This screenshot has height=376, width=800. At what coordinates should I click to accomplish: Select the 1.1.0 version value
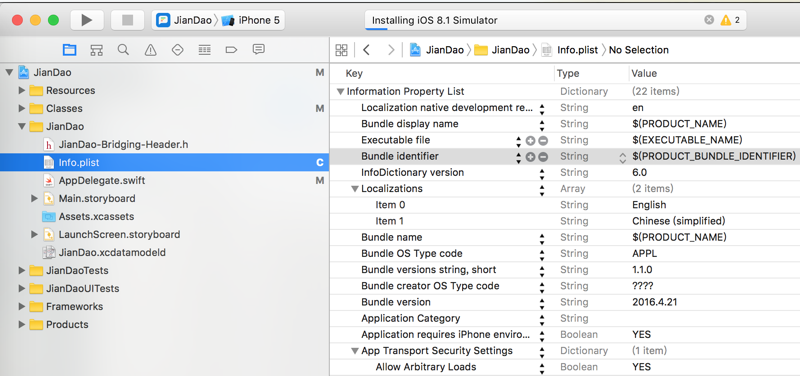(x=642, y=270)
